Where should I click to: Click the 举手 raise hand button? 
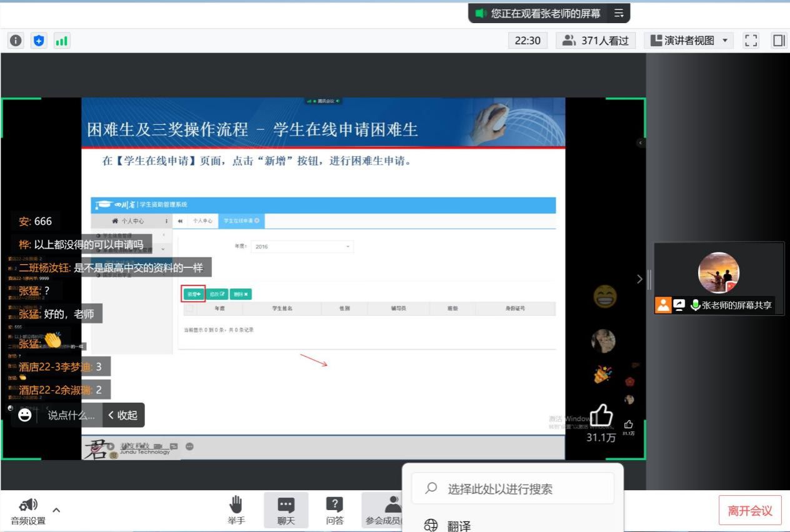click(x=236, y=510)
